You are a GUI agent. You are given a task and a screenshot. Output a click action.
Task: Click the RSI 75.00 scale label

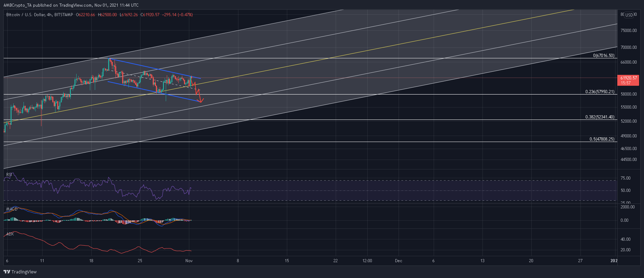(x=625, y=178)
